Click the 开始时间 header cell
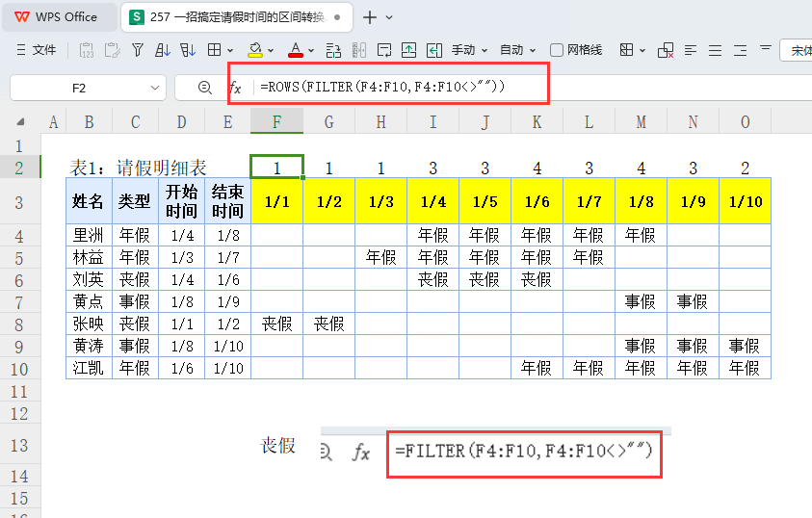812x518 pixels. click(181, 201)
